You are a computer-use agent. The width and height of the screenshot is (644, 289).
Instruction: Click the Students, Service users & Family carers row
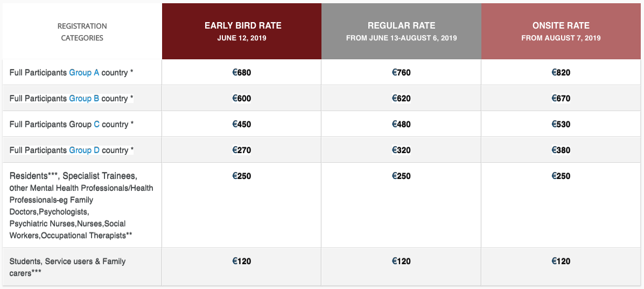coord(321,267)
